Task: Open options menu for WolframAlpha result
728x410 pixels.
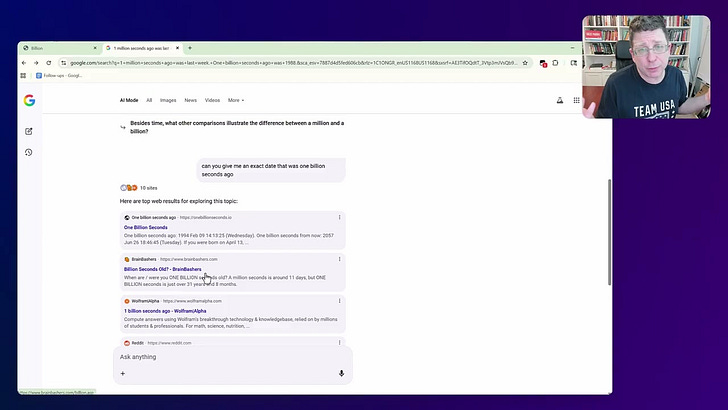Action: 339,301
